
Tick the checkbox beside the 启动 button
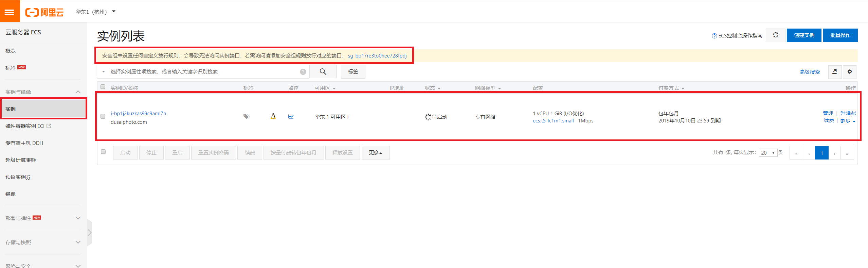(103, 152)
